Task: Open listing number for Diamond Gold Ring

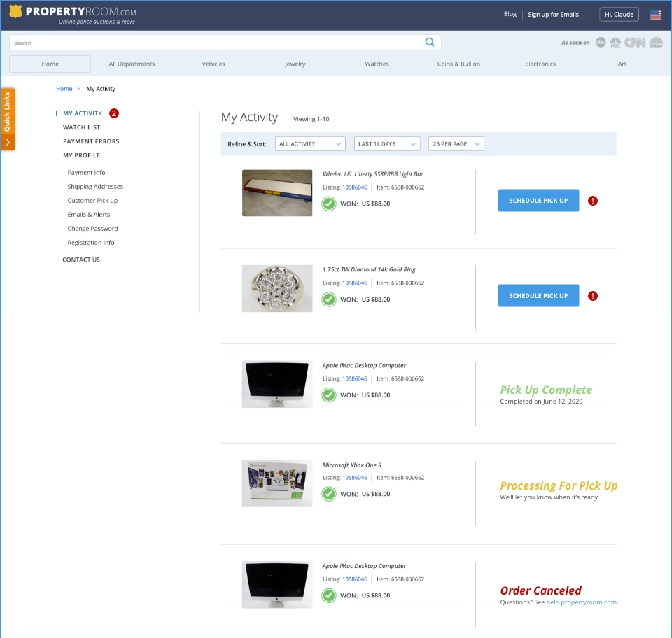Action: 354,283
